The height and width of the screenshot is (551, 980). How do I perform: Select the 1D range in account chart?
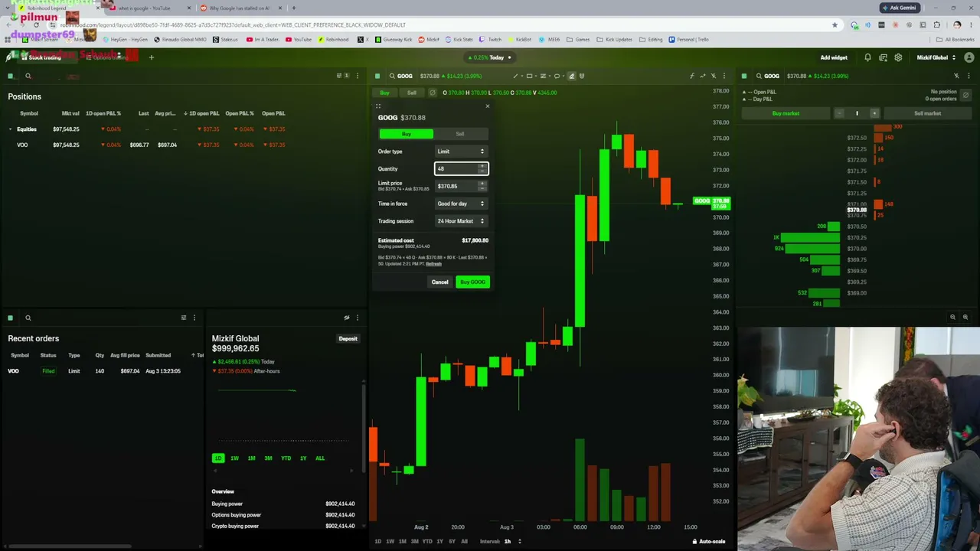tap(218, 458)
